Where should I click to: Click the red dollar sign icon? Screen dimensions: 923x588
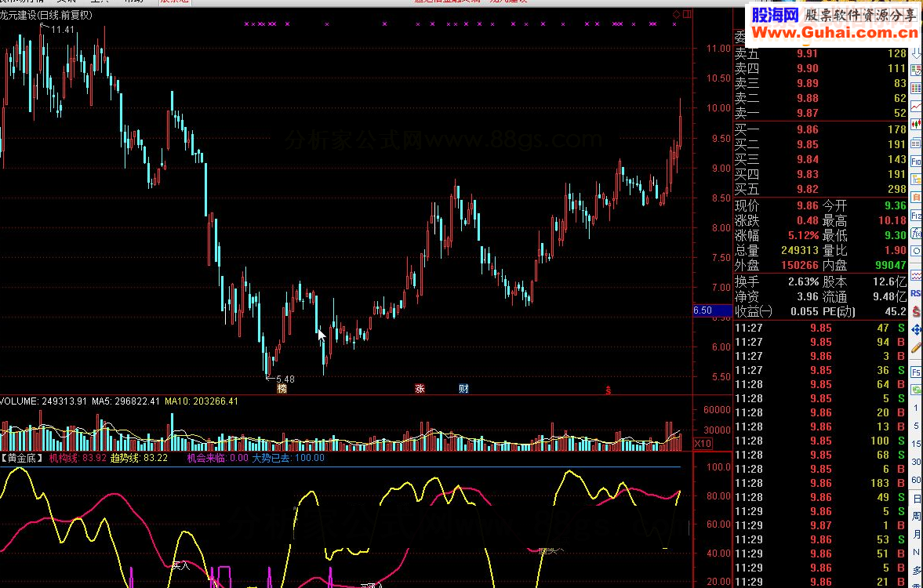pos(916,311)
